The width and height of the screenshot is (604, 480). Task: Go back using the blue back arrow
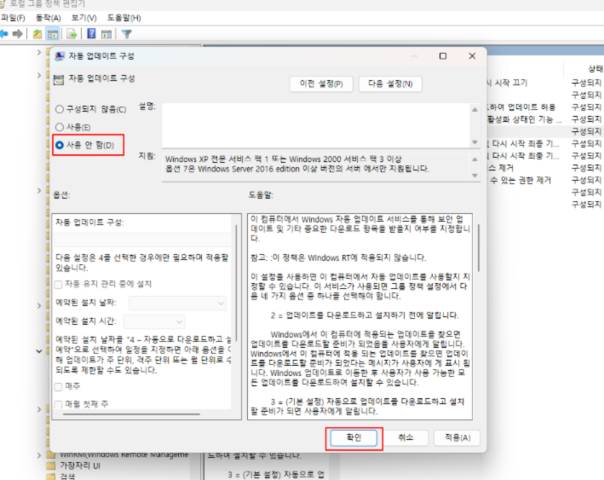pyautogui.click(x=3, y=34)
